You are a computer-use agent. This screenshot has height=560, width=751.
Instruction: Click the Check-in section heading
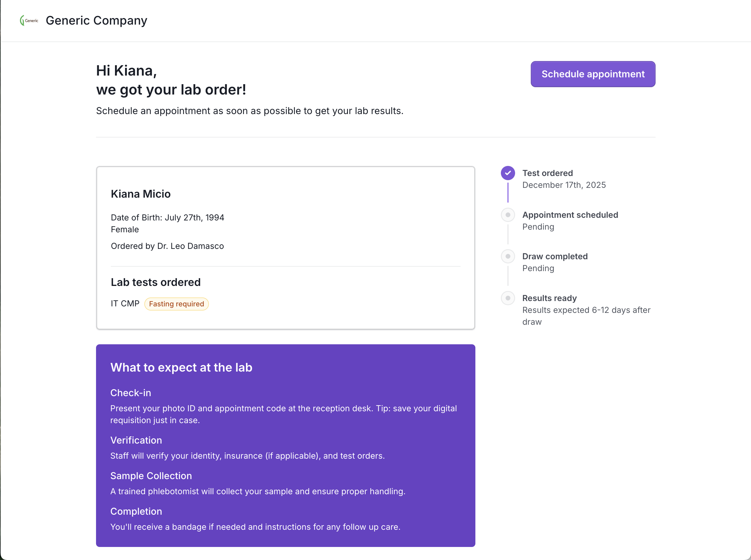pos(130,393)
